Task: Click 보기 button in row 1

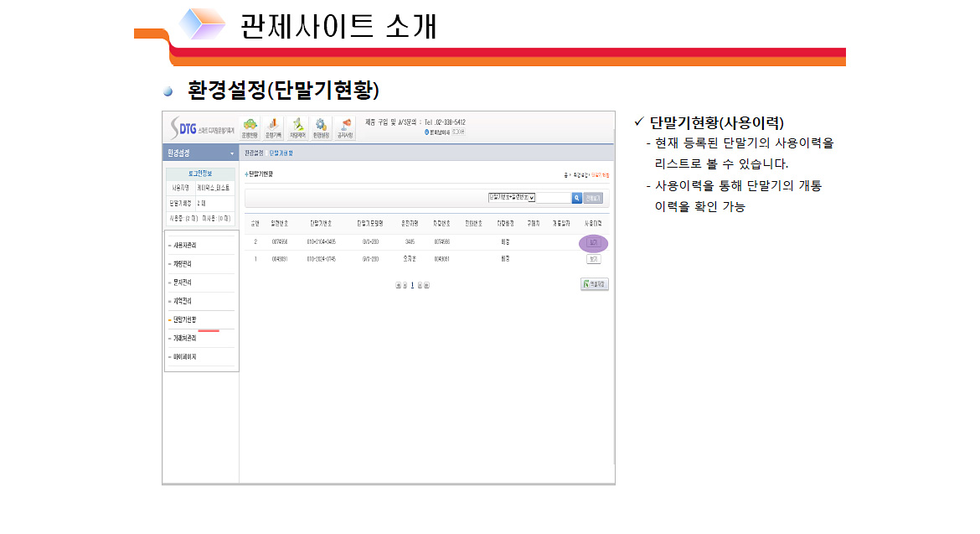Action: click(x=593, y=259)
